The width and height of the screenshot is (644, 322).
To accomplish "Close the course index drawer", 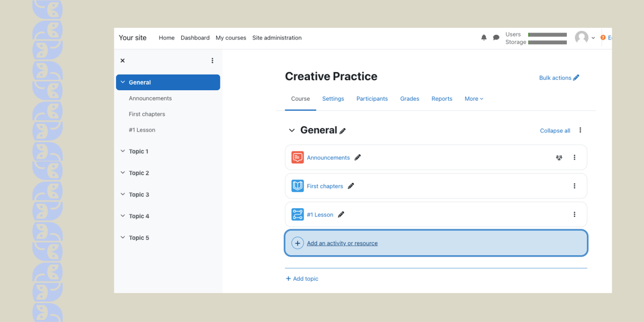I will point(122,61).
